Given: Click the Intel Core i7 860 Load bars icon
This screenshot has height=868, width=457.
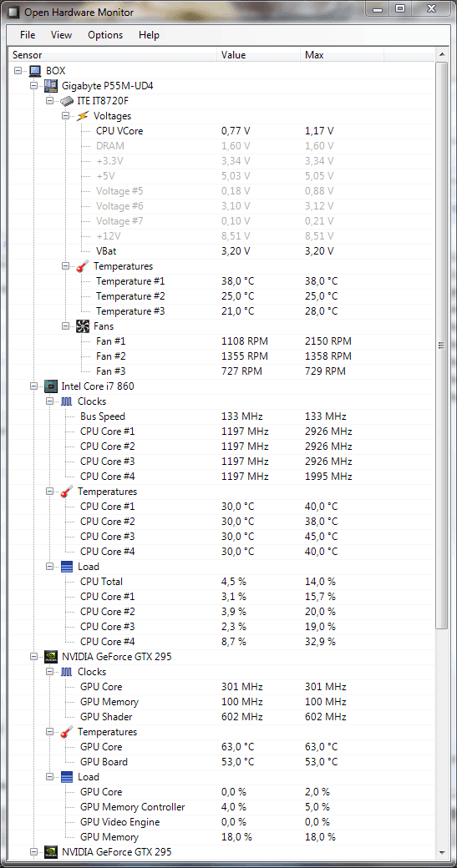Looking at the screenshot, I should (67, 567).
